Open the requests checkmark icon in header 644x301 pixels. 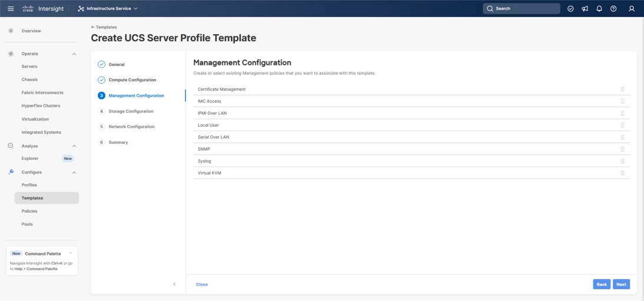570,9
